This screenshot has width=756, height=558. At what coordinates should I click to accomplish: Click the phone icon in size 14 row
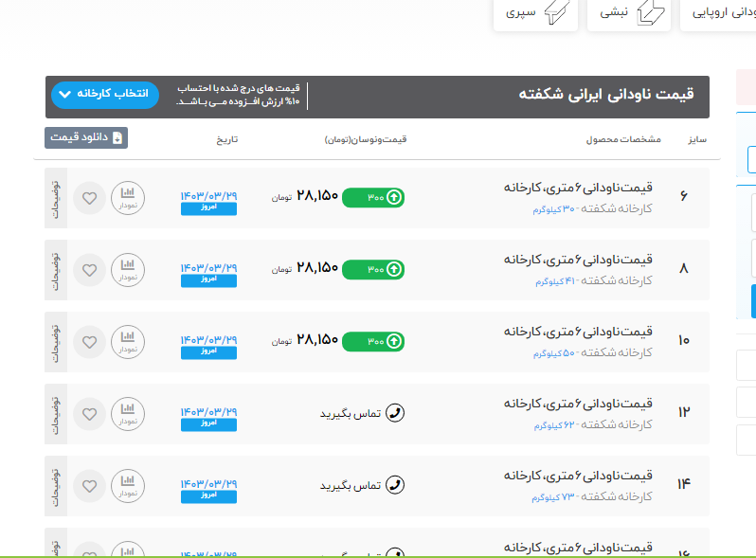[x=396, y=485]
